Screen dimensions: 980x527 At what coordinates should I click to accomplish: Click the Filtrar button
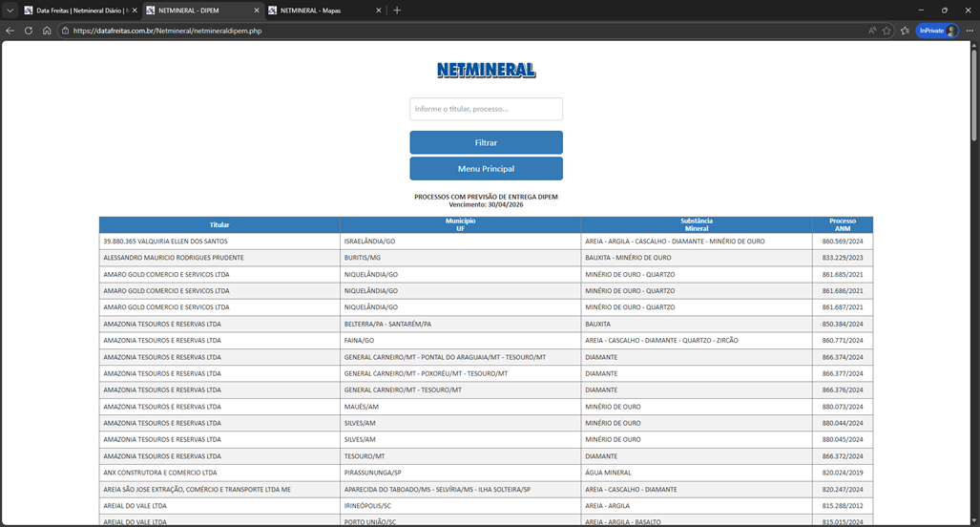[x=487, y=142]
